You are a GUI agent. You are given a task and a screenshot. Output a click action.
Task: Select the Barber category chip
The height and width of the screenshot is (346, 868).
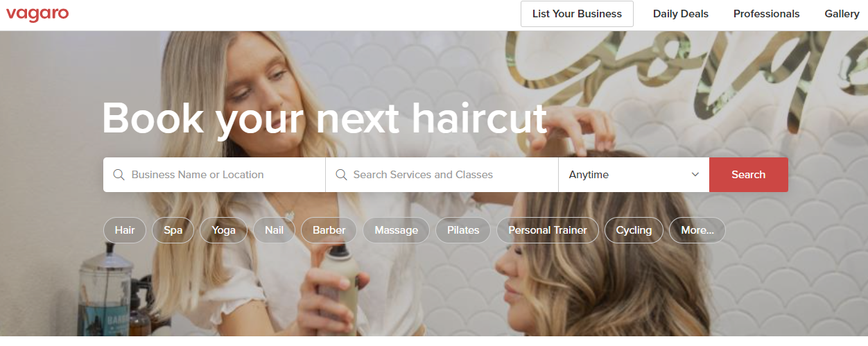point(329,230)
